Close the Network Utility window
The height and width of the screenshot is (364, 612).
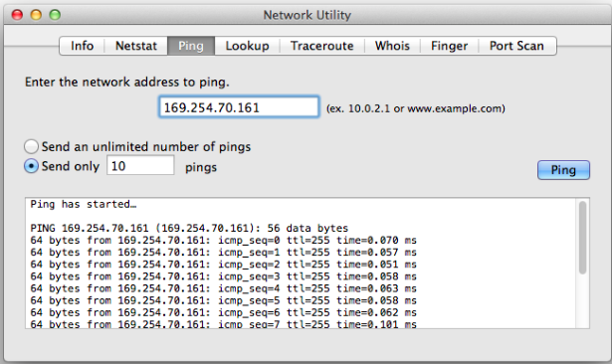[x=18, y=15]
